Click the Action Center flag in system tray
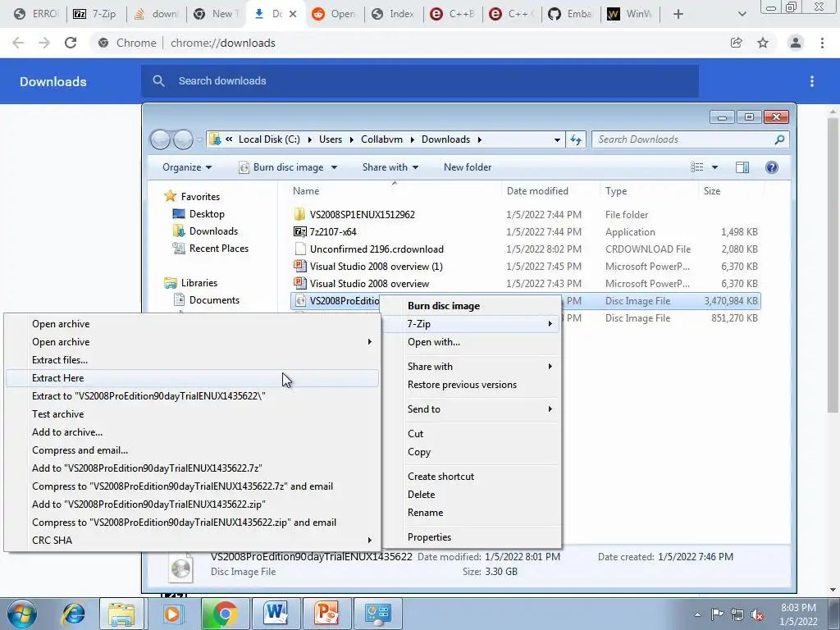The height and width of the screenshot is (630, 840). coord(717,614)
